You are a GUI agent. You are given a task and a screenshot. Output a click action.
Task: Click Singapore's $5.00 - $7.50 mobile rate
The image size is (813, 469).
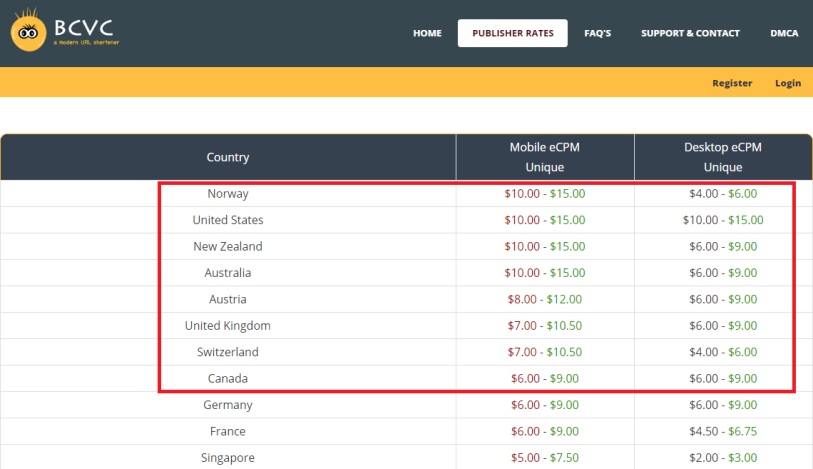[x=544, y=458]
